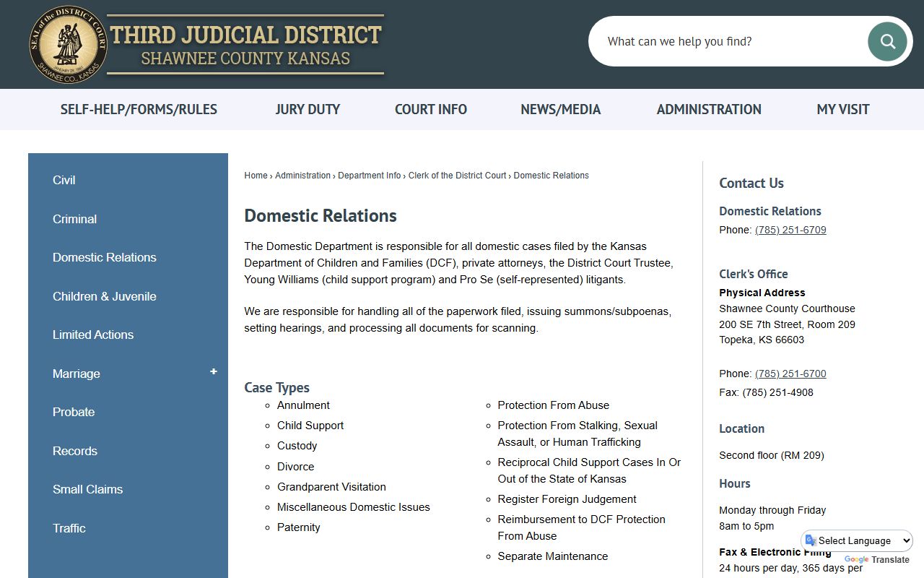Image resolution: width=924 pixels, height=578 pixels.
Task: Open the Records sidebar link
Action: (75, 451)
